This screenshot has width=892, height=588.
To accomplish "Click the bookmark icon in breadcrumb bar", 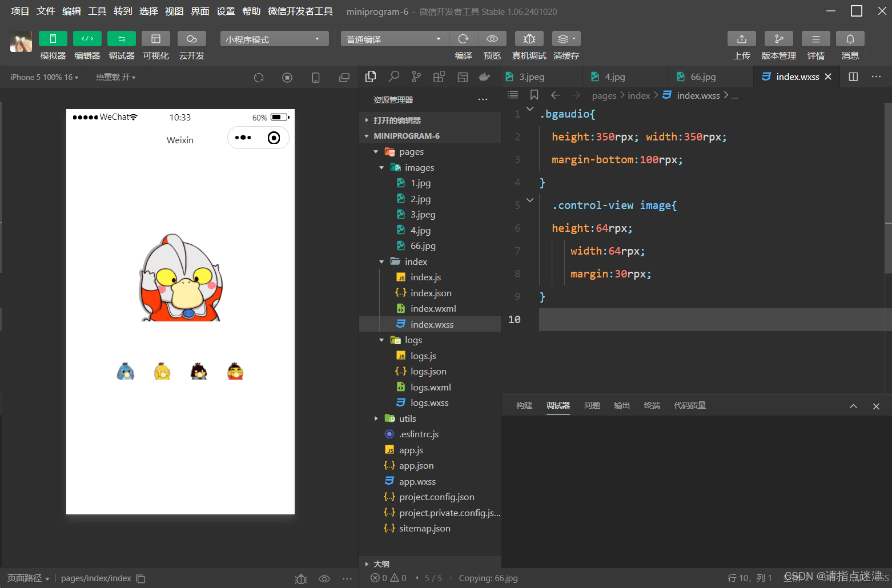I will 534,95.
